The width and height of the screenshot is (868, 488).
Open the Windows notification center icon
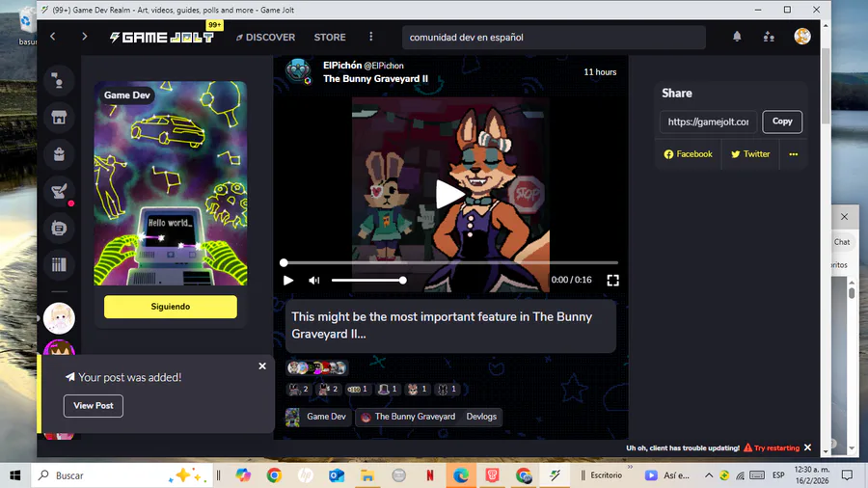pos(847,475)
